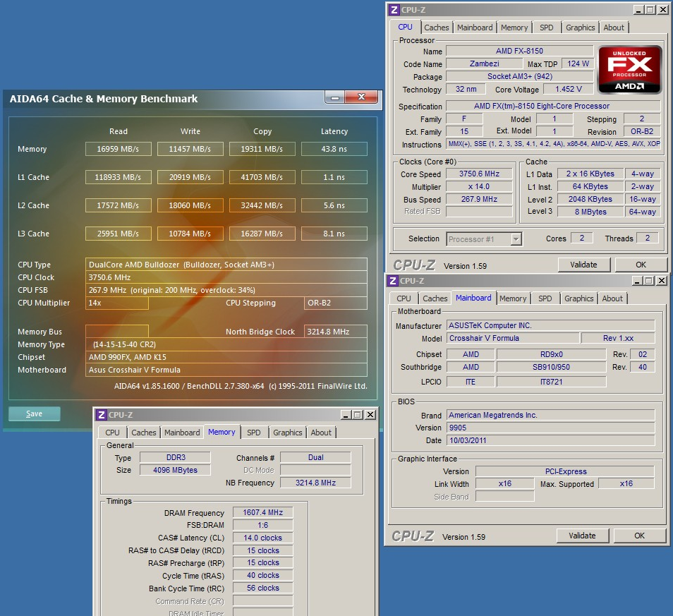Click the Level 3 cache value 8 MBytes
This screenshot has height=616, width=673.
tap(590, 212)
